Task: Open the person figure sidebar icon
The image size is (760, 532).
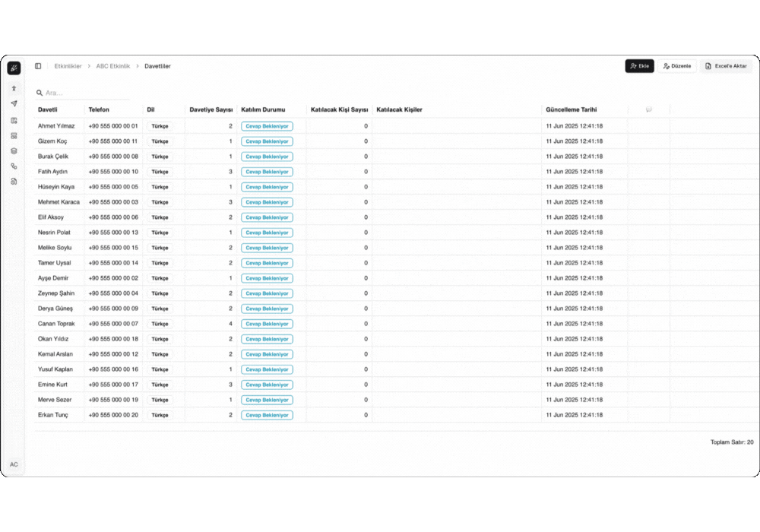Action: (x=14, y=88)
